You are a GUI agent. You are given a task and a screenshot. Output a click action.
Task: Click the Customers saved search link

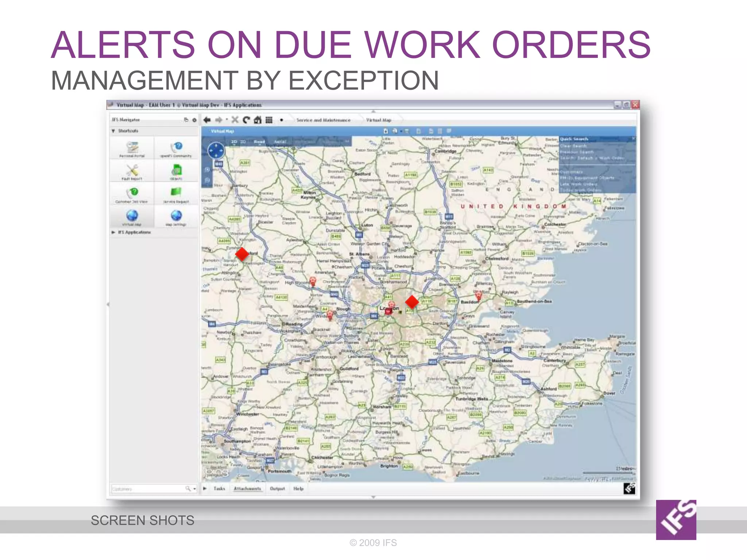571,172
